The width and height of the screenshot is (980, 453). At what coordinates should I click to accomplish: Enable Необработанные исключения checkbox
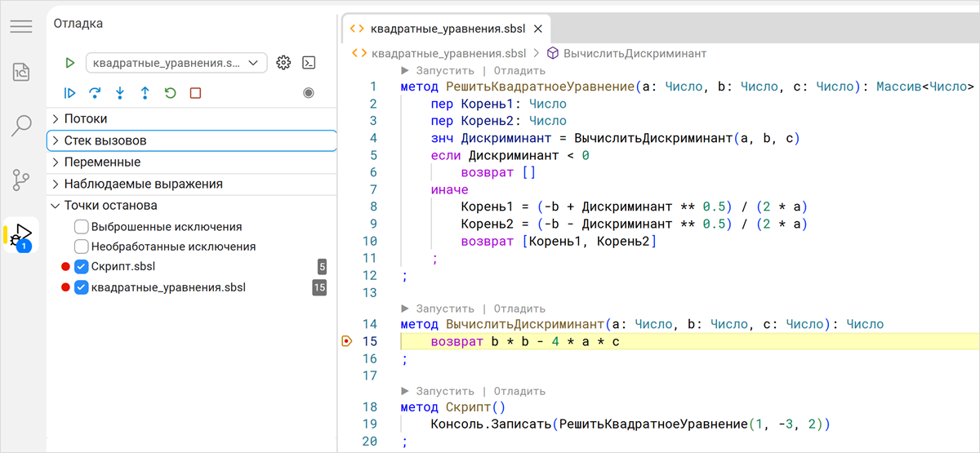(x=81, y=246)
